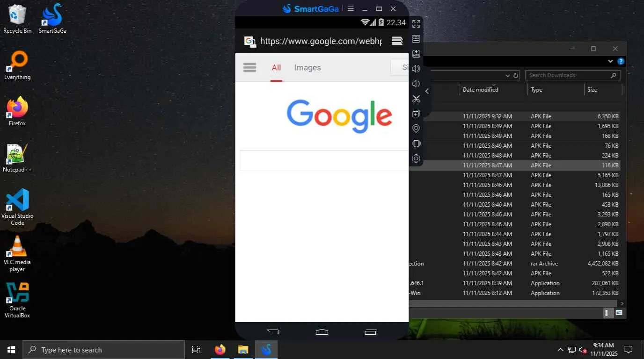Viewport: 644px width, 359px height.
Task: Open the location pin tool in SmartGaGa
Action: pos(416,129)
